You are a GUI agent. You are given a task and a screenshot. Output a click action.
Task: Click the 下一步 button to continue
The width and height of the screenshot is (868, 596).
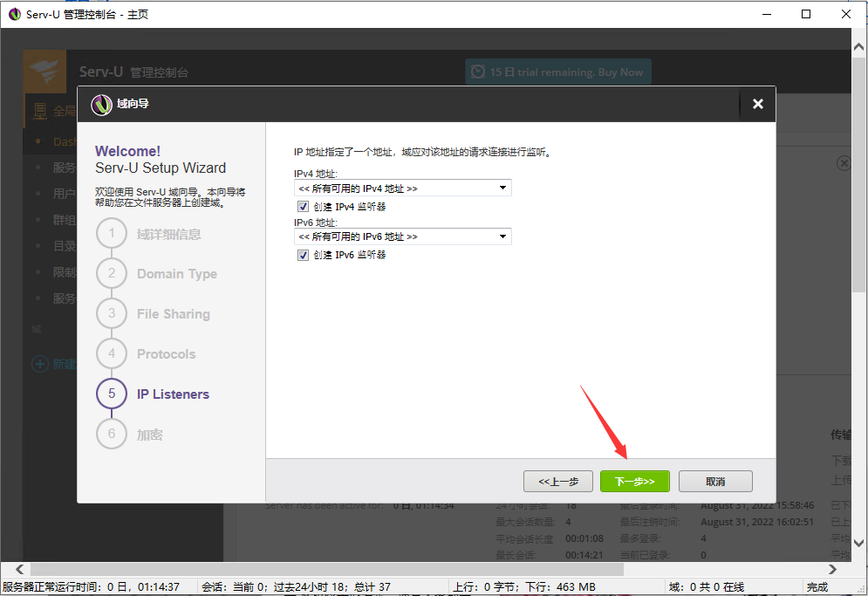click(634, 481)
